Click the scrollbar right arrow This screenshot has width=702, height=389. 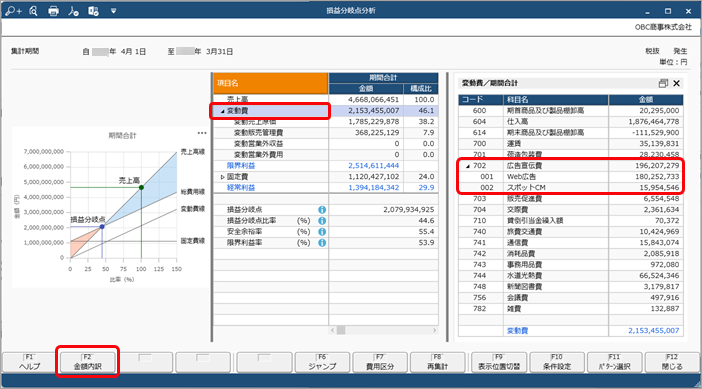[x=434, y=330]
